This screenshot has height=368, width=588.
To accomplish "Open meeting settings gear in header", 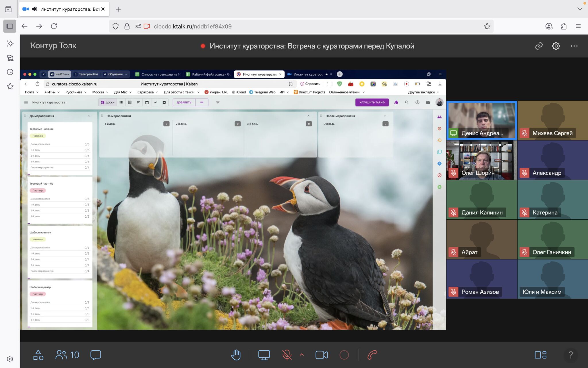I will click(556, 46).
